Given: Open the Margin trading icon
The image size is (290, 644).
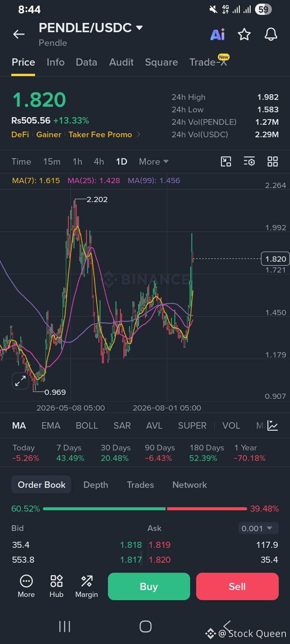Looking at the screenshot, I should point(87,586).
